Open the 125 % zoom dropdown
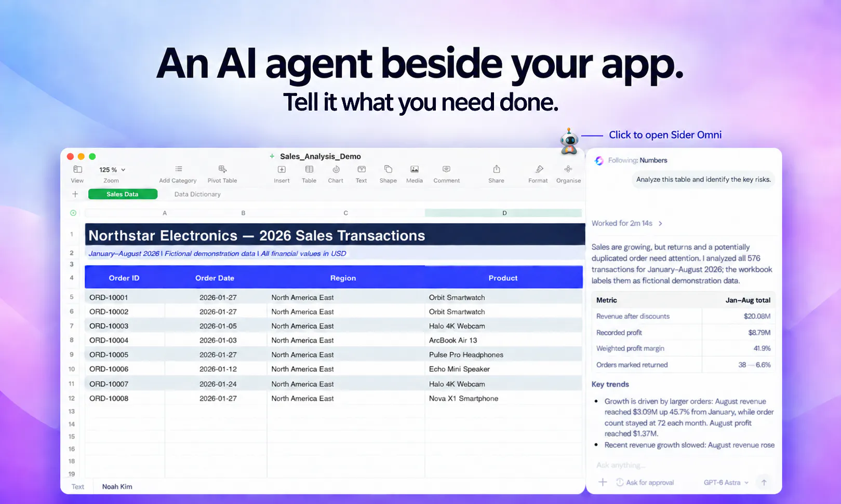Viewport: 841px width, 504px height. [x=112, y=170]
